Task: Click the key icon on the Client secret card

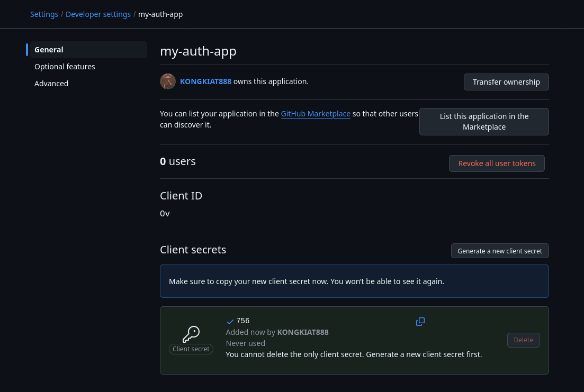Action: pos(191,333)
